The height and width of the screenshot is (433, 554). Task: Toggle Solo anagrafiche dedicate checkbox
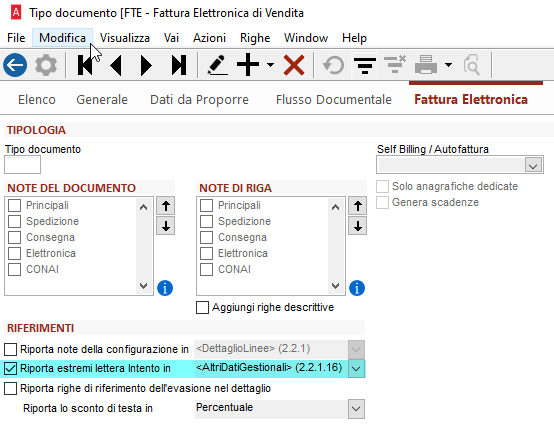click(x=382, y=186)
